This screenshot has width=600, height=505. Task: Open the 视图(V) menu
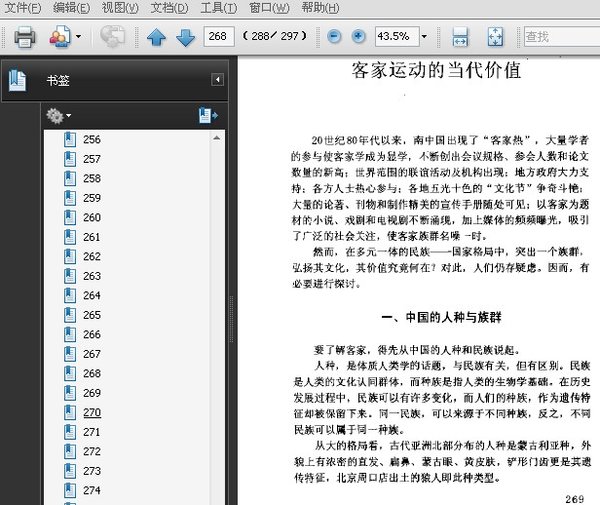pyautogui.click(x=119, y=8)
